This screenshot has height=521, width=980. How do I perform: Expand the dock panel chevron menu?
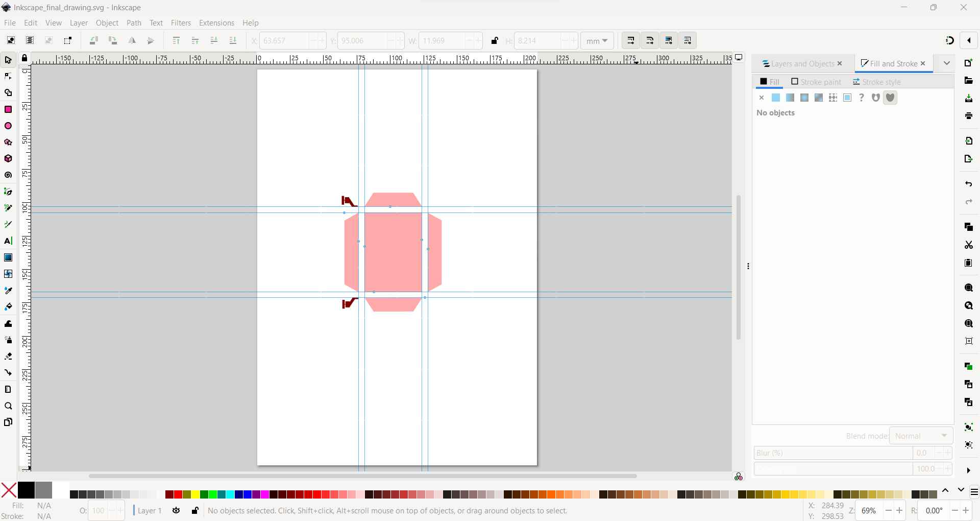click(947, 63)
